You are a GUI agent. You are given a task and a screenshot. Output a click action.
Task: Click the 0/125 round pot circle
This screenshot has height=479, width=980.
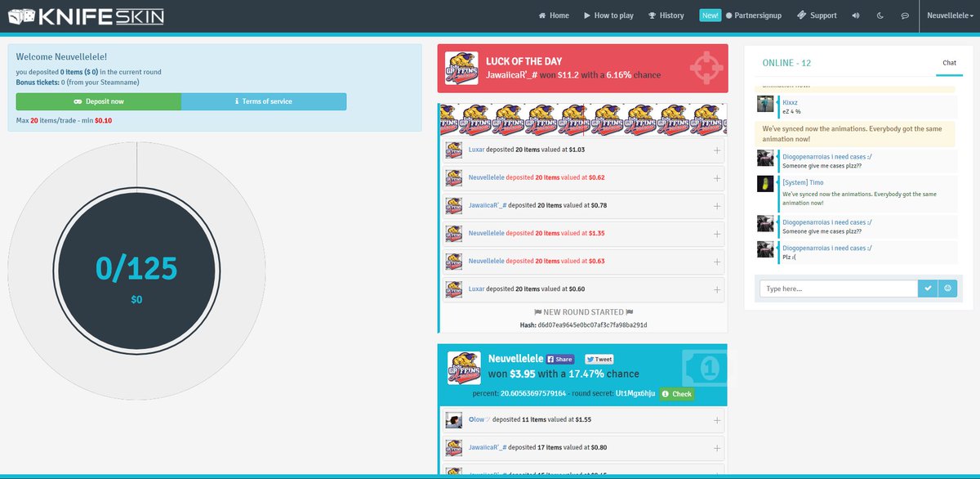pos(136,272)
